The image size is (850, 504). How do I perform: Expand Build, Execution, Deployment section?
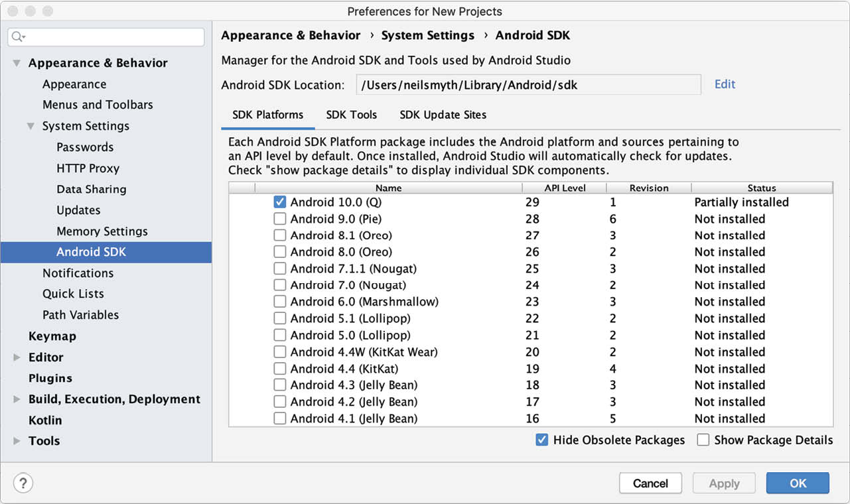17,399
